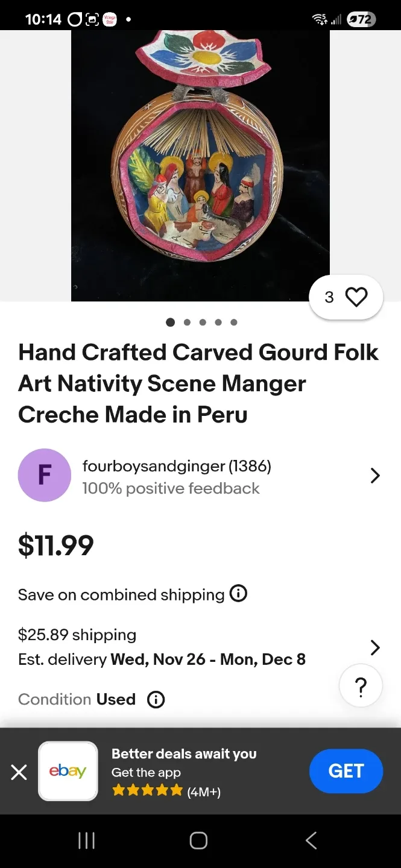Dismiss the app banner with the X
This screenshot has height=868, width=401.
coord(19,772)
